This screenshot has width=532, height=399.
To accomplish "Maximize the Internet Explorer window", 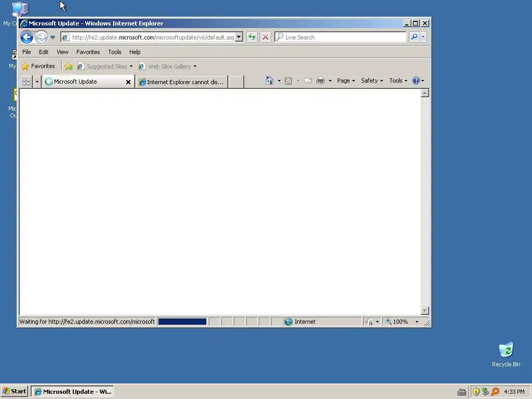I will pyautogui.click(x=416, y=23).
